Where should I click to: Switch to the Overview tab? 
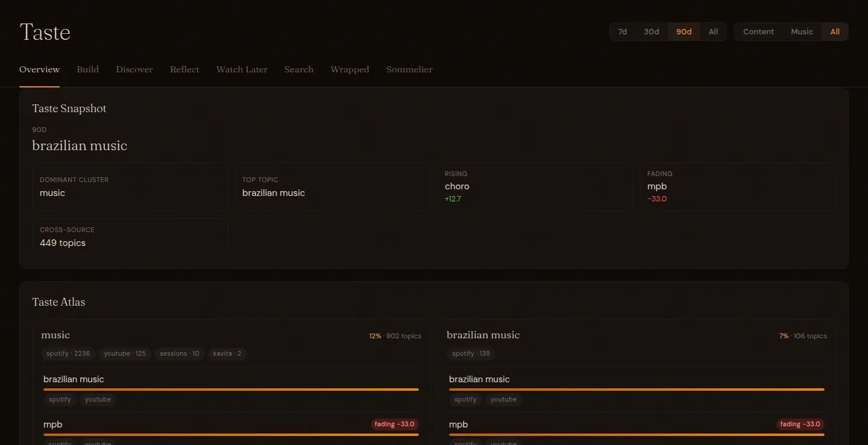[39, 69]
